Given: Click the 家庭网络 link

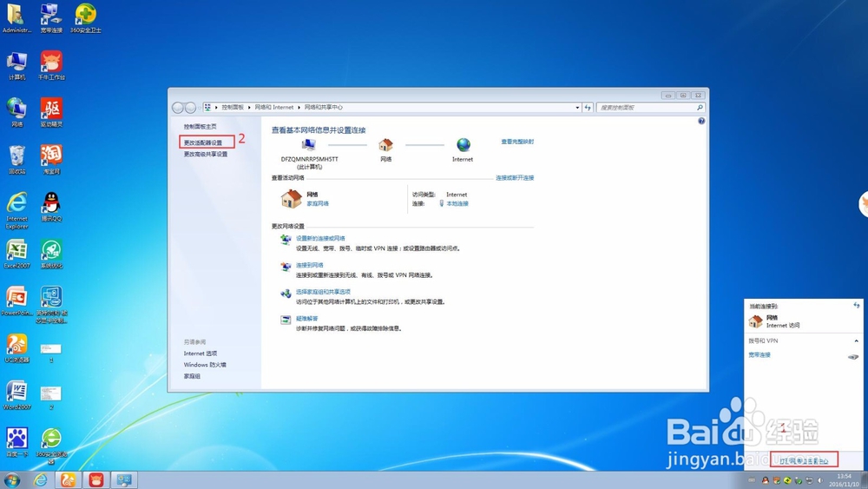Looking at the screenshot, I should click(318, 204).
